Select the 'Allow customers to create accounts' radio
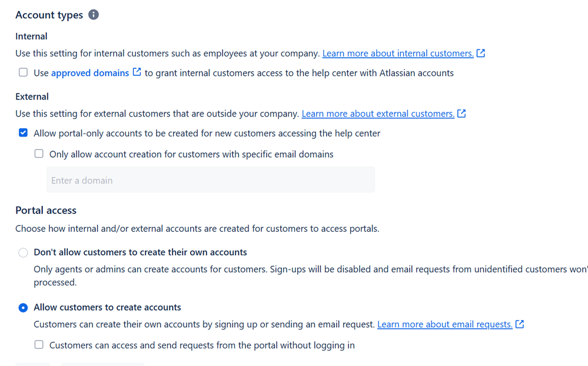The height and width of the screenshot is (366, 588). 23,307
